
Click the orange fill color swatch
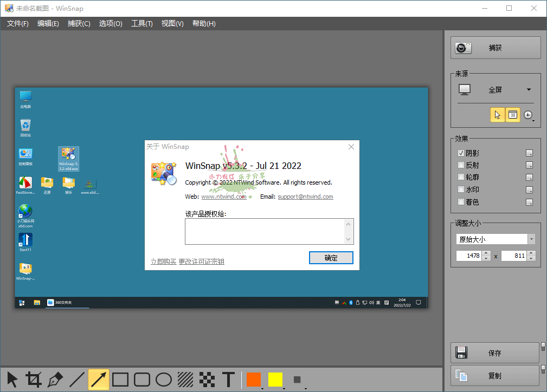pyautogui.click(x=253, y=378)
